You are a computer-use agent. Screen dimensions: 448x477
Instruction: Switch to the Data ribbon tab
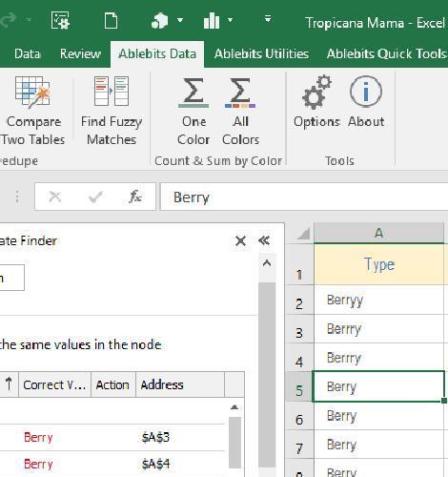tap(28, 53)
